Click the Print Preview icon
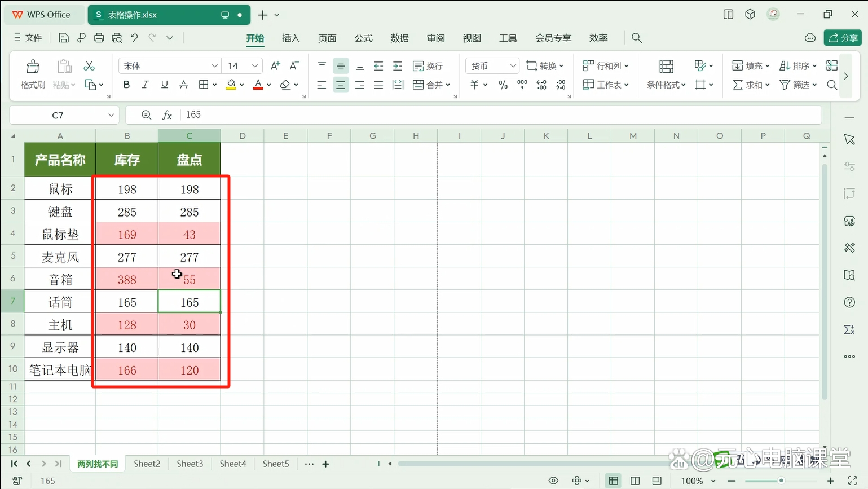 click(x=117, y=38)
